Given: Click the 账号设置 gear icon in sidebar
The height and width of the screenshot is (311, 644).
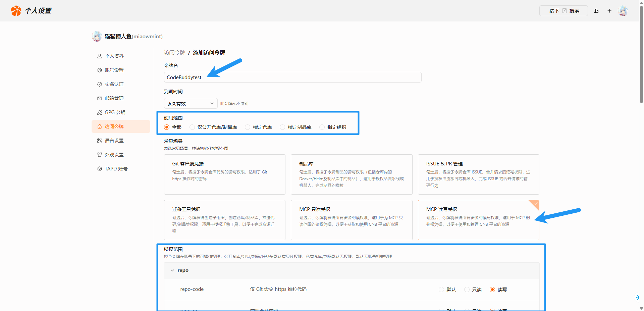Looking at the screenshot, I should pos(100,70).
